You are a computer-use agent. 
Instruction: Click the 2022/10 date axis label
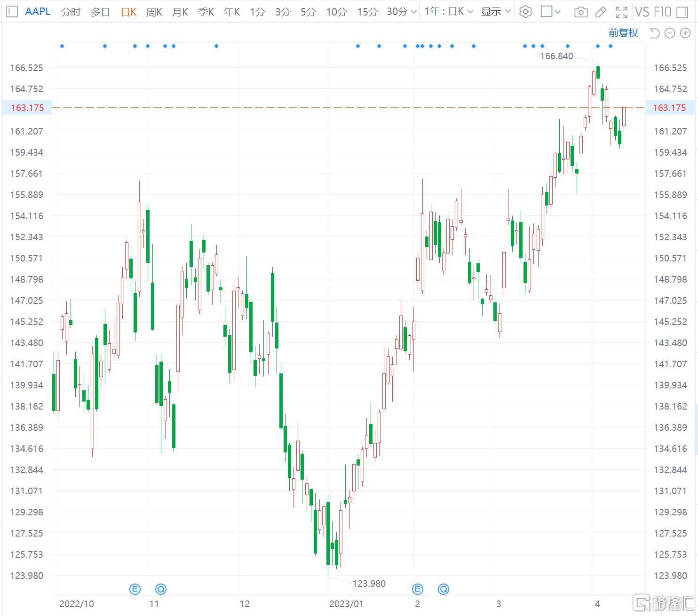(x=77, y=604)
